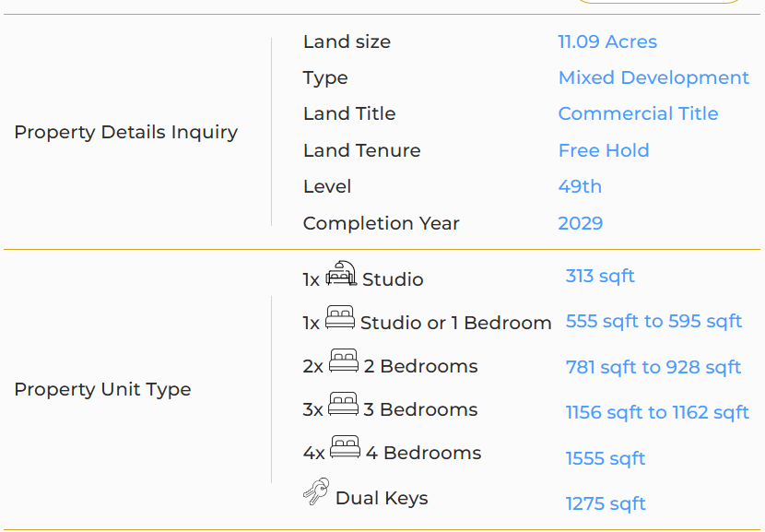Click the bed icon next to 4 Bedrooms

(345, 447)
